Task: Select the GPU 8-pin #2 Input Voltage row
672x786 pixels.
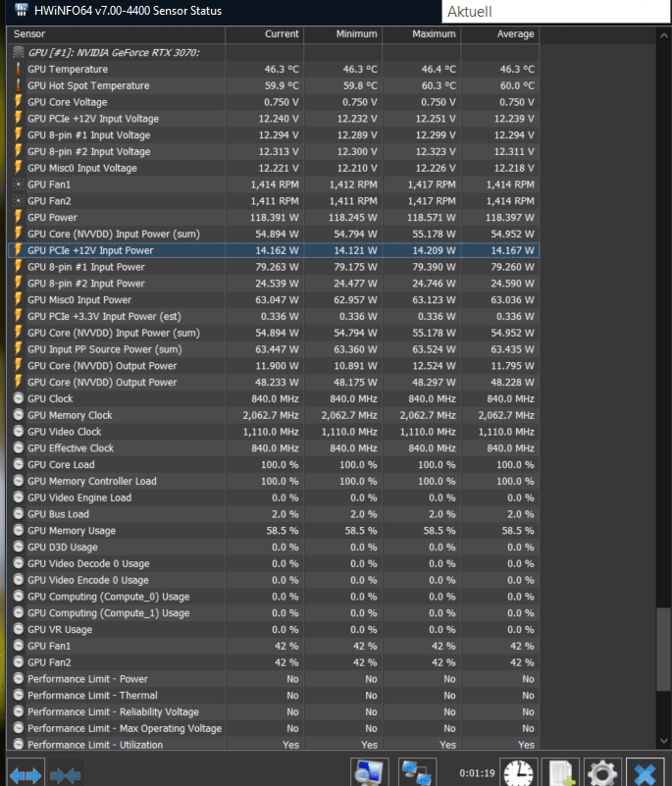Action: pyautogui.click(x=274, y=151)
